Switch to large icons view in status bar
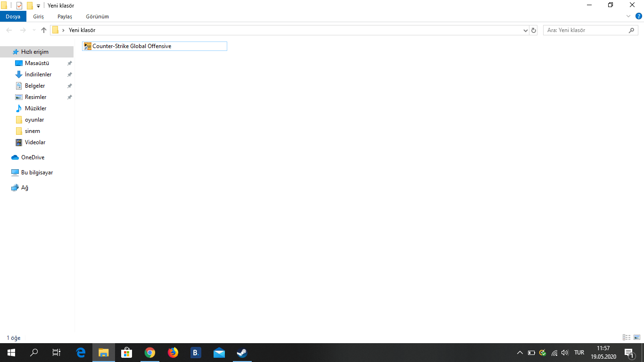Screen dimensions: 644x362 tap(637, 337)
